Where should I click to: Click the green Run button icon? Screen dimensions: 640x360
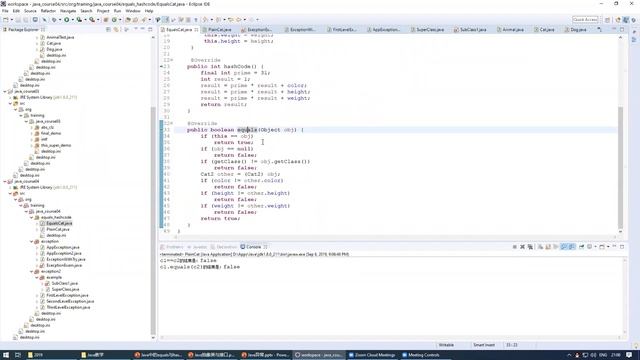pos(66,20)
